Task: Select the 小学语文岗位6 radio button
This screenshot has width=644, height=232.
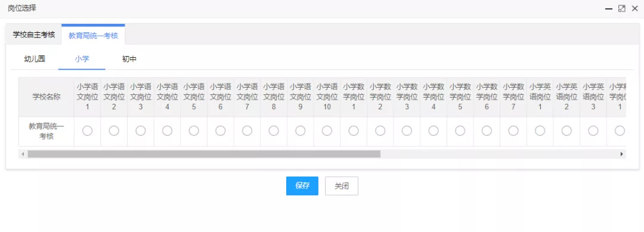Action: (x=221, y=131)
